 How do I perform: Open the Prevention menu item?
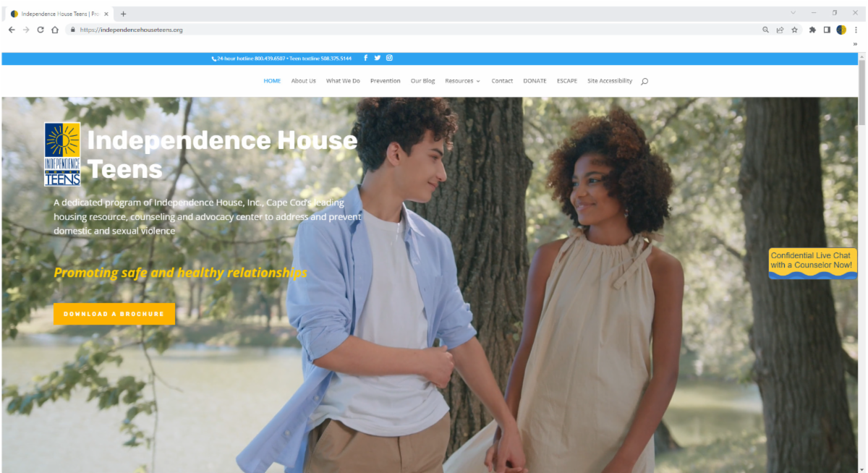(385, 81)
